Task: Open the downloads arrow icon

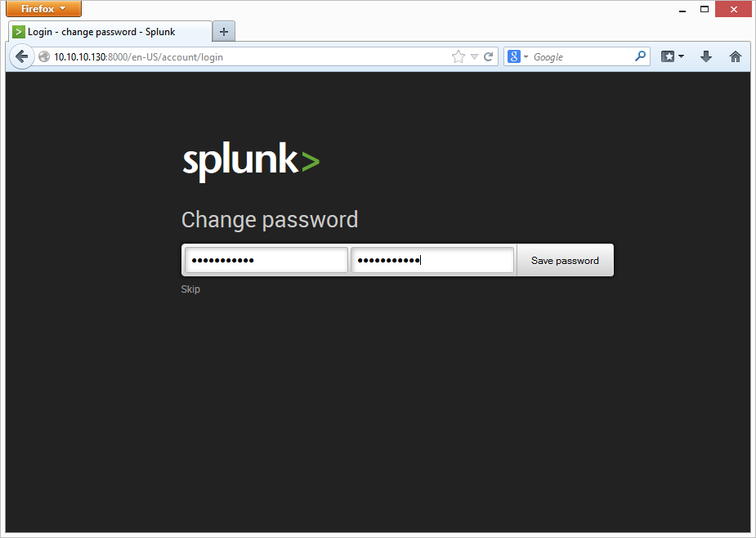Action: click(706, 57)
